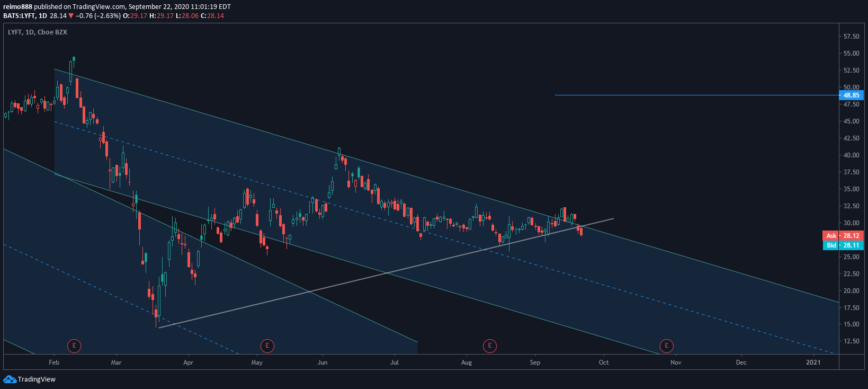Click the 45.00 price axis label
The image size is (868, 389).
pos(852,121)
